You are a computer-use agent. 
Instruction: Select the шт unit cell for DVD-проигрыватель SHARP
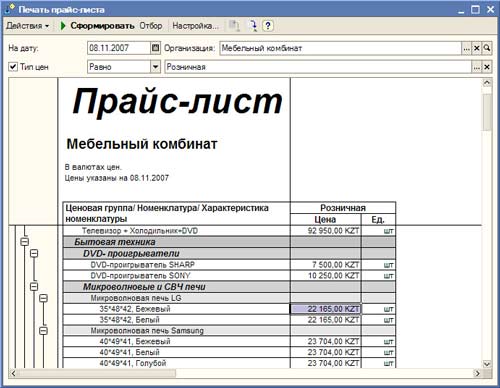coord(378,265)
